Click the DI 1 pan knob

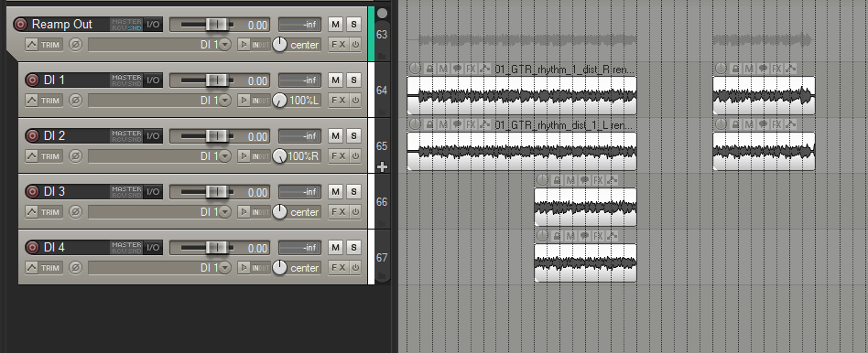pyautogui.click(x=279, y=101)
